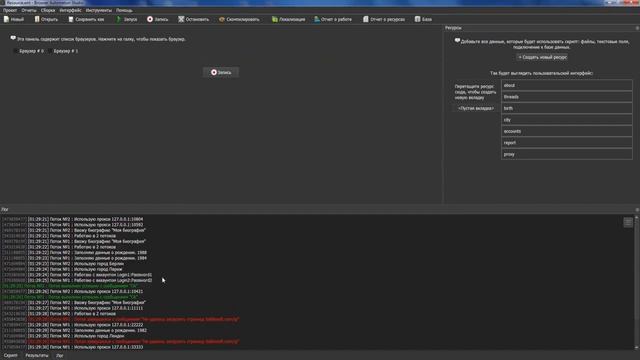The image size is (640, 360).
Task: Open the Помощь menu
Action: (124, 10)
